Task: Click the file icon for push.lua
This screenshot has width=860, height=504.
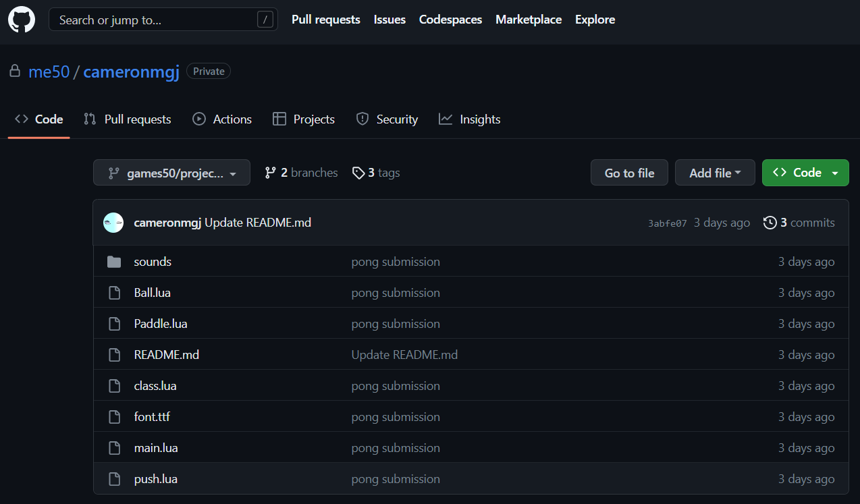Action: (114, 479)
